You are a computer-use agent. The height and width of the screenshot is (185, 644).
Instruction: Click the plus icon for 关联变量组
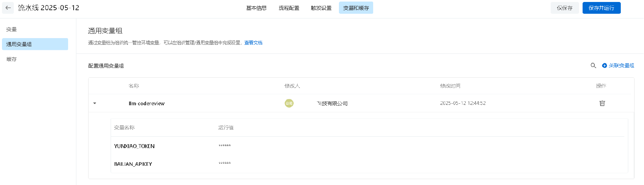click(605, 66)
